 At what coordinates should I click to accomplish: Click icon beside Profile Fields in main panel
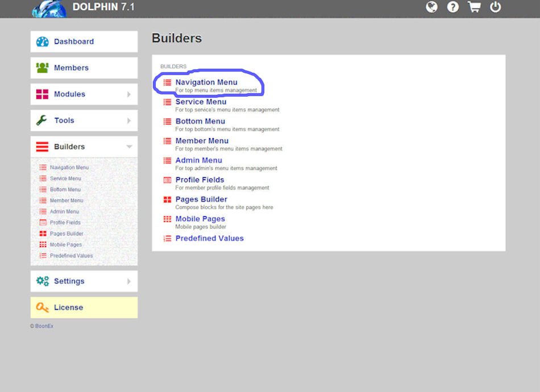coord(167,180)
